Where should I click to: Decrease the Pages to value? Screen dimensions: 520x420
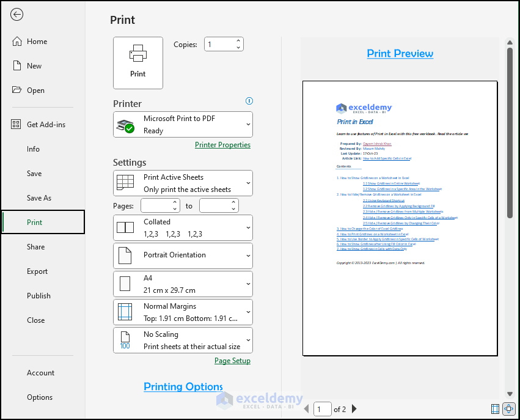(x=233, y=209)
